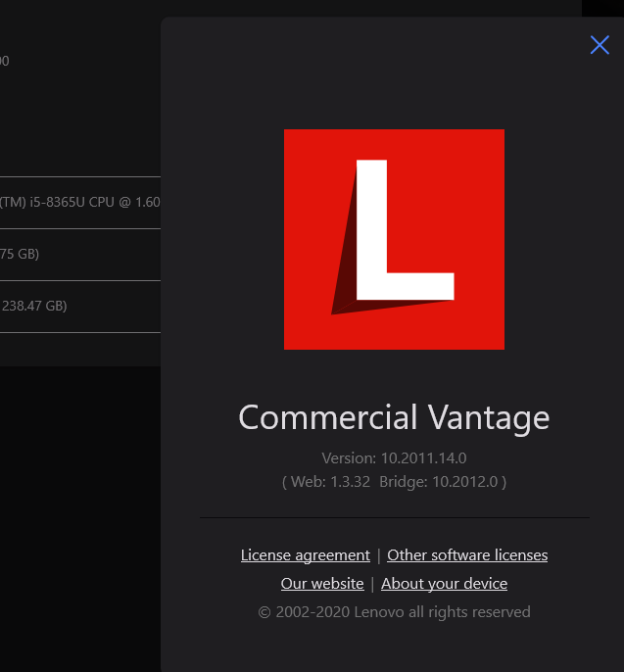Click the Lenovo copyright notice text
624x672 pixels.
(394, 612)
